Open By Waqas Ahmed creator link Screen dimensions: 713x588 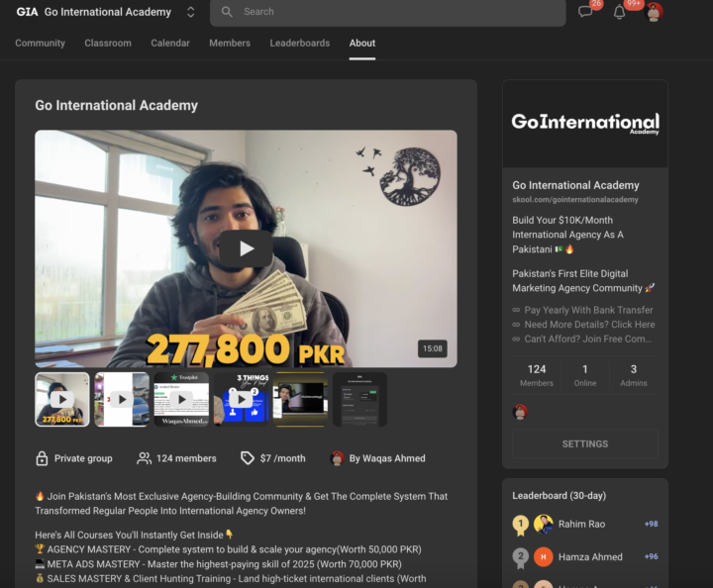coord(387,458)
